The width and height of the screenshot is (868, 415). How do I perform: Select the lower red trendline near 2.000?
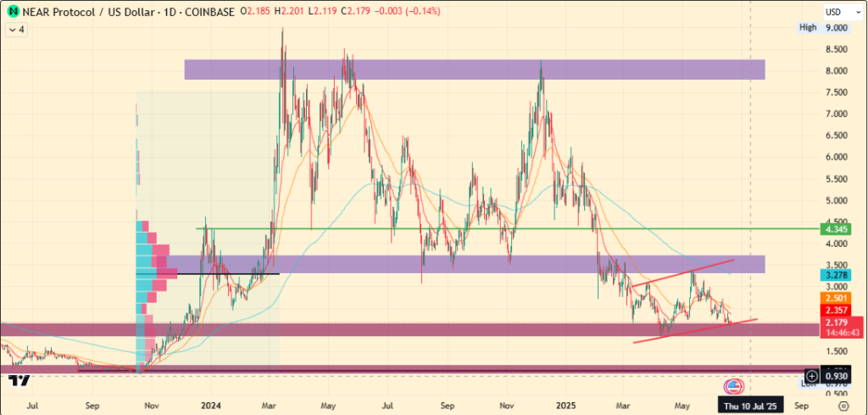(695, 331)
